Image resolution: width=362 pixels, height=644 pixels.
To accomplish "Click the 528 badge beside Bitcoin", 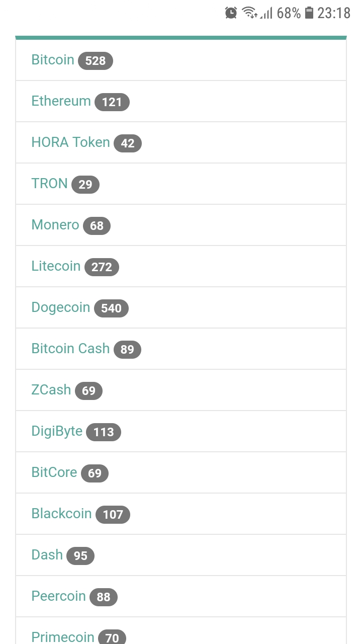I will [96, 61].
